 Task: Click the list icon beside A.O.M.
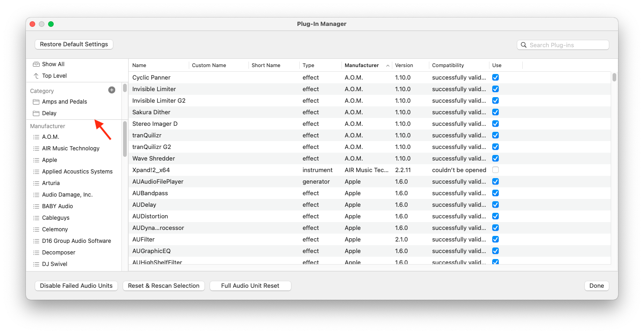pyautogui.click(x=36, y=137)
